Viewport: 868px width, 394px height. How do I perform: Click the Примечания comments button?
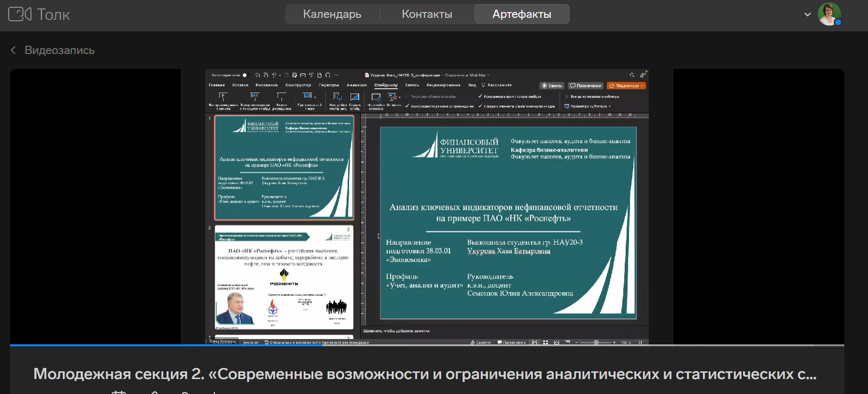(x=586, y=85)
